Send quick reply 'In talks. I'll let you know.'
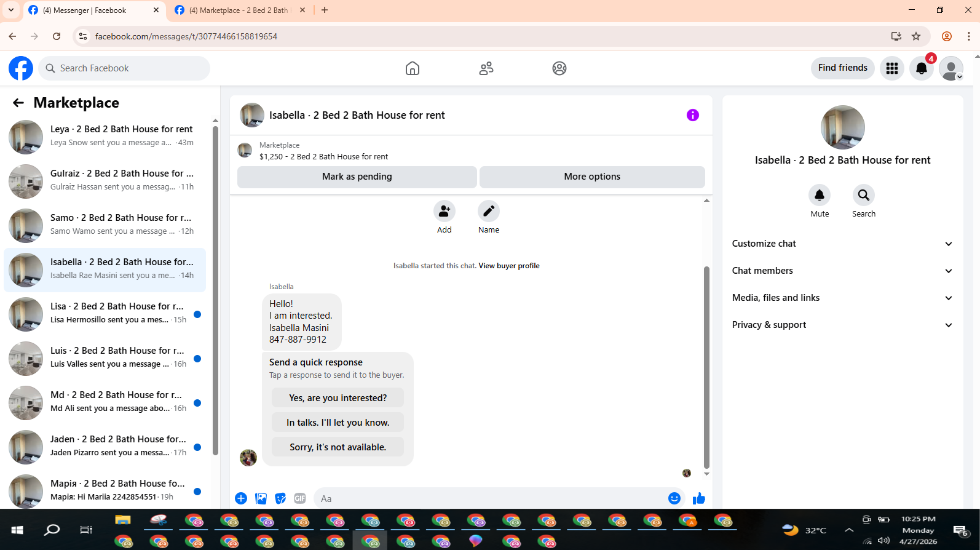 [338, 423]
